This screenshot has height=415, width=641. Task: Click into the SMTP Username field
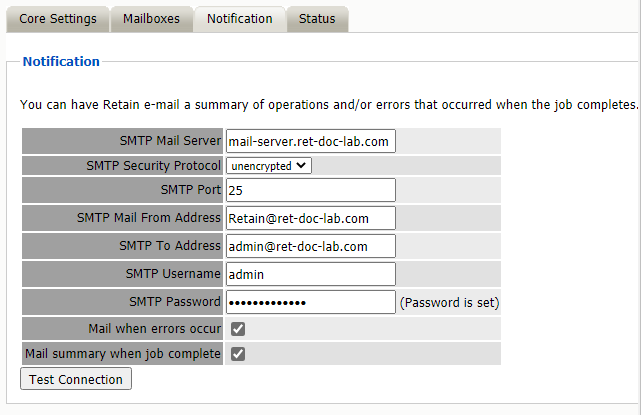tap(311, 274)
